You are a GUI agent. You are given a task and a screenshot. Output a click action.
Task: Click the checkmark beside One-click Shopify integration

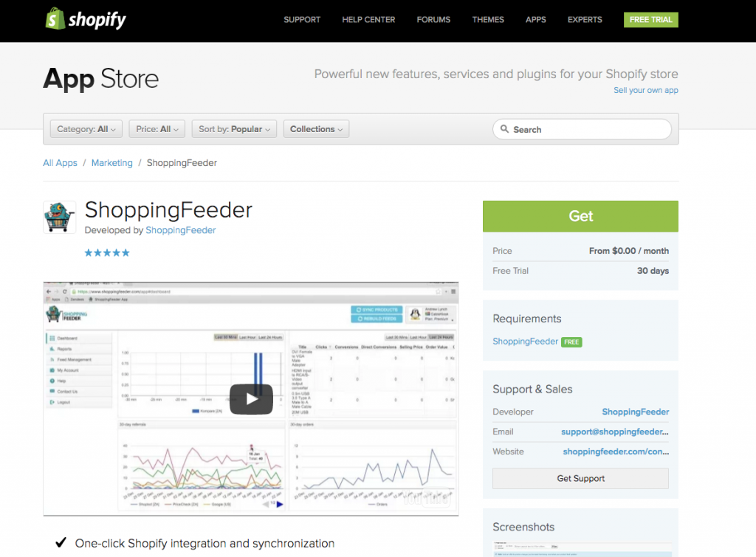click(61, 542)
